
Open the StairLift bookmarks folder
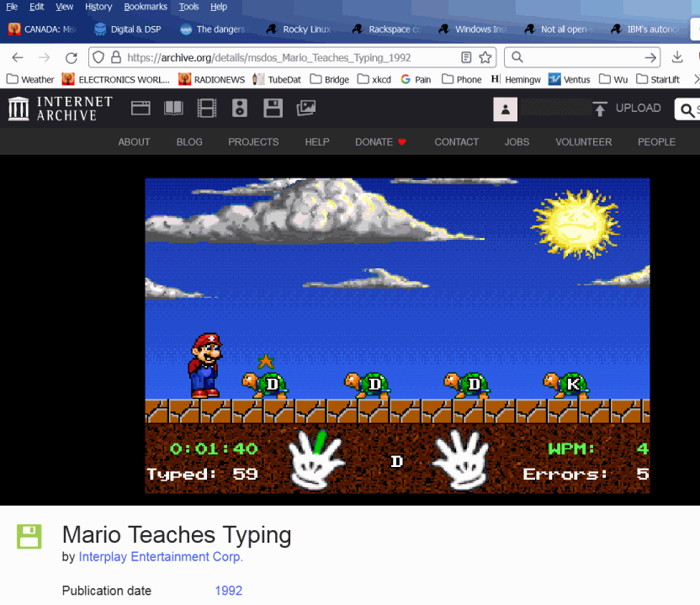point(658,79)
